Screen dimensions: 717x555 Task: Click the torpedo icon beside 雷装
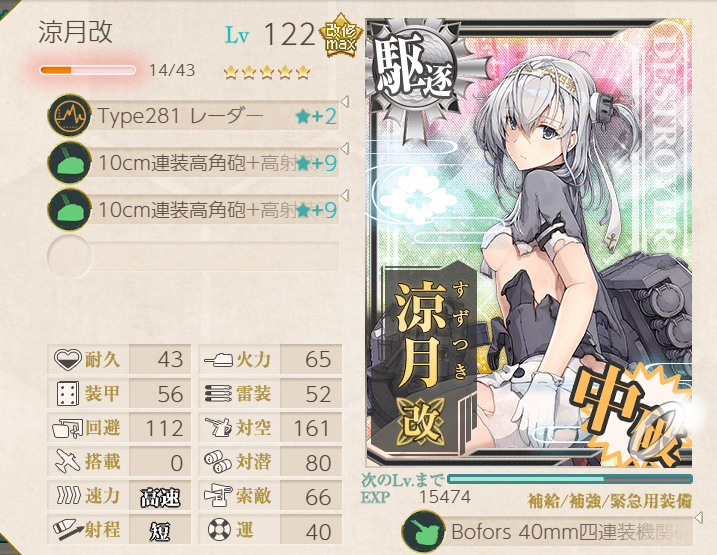218,394
